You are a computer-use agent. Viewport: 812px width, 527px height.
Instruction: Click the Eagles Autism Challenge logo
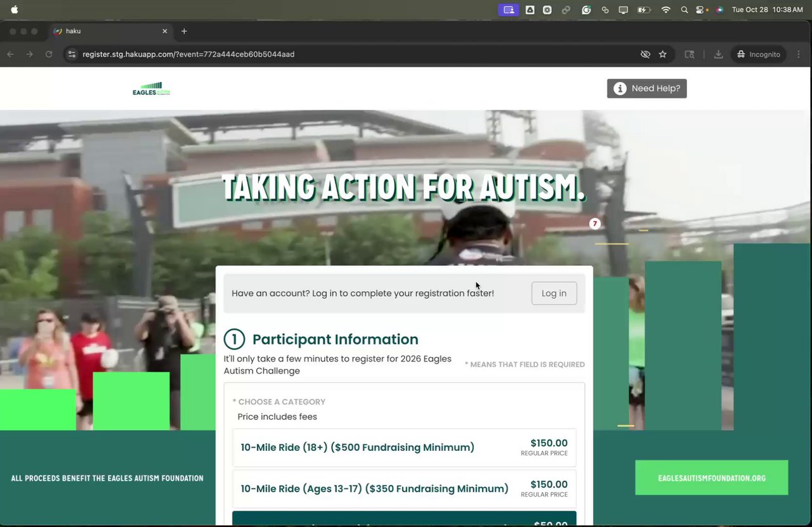(151, 89)
